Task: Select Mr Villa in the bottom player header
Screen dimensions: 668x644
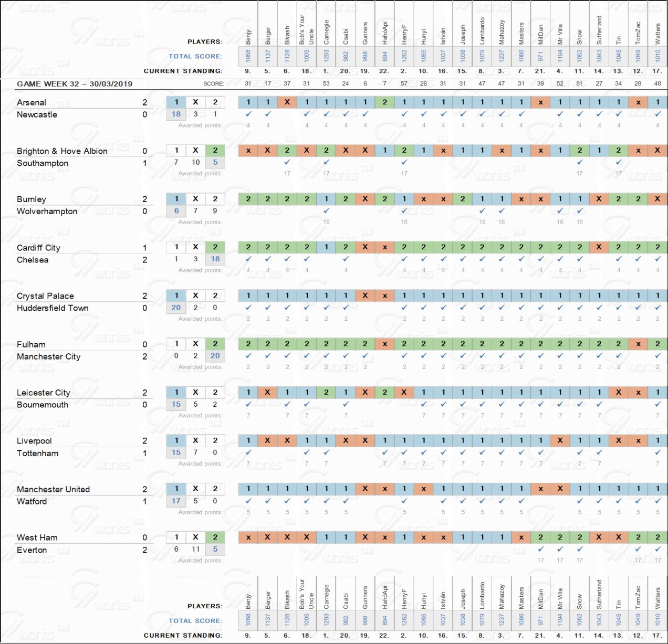Action: (560, 598)
